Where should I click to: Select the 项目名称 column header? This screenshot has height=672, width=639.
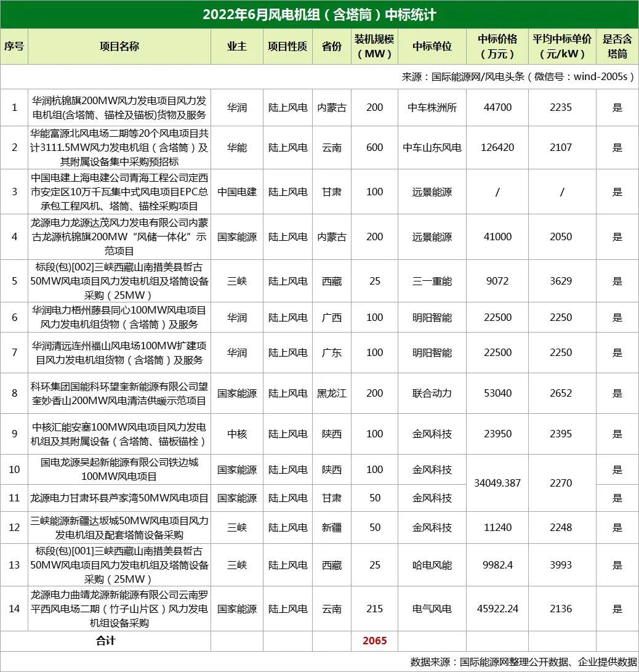click(x=119, y=46)
